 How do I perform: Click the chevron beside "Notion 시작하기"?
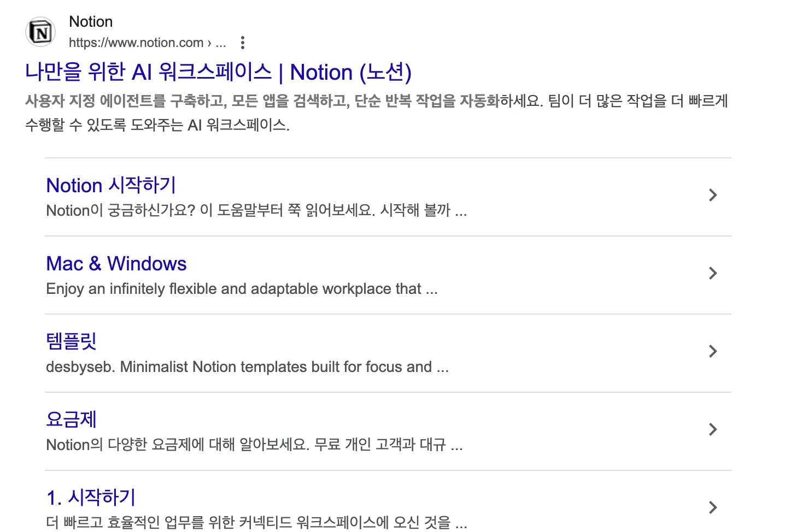(x=712, y=195)
